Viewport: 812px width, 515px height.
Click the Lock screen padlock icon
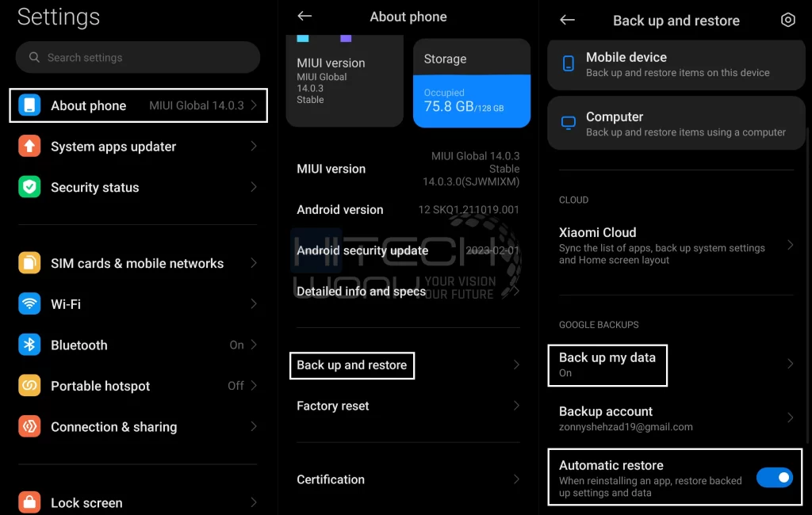pos(29,502)
